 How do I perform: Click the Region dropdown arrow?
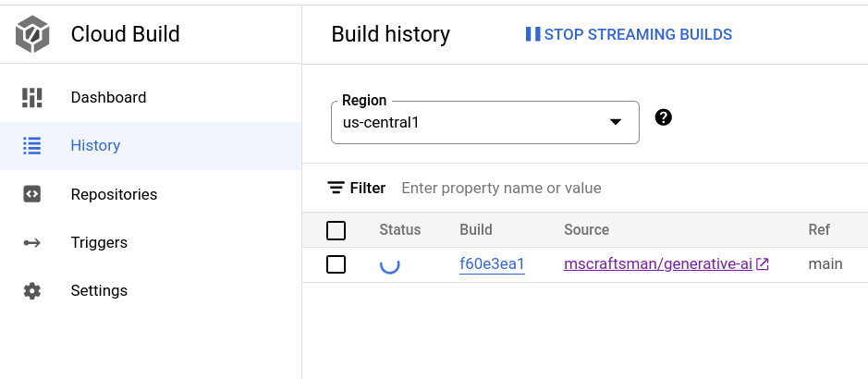click(616, 122)
